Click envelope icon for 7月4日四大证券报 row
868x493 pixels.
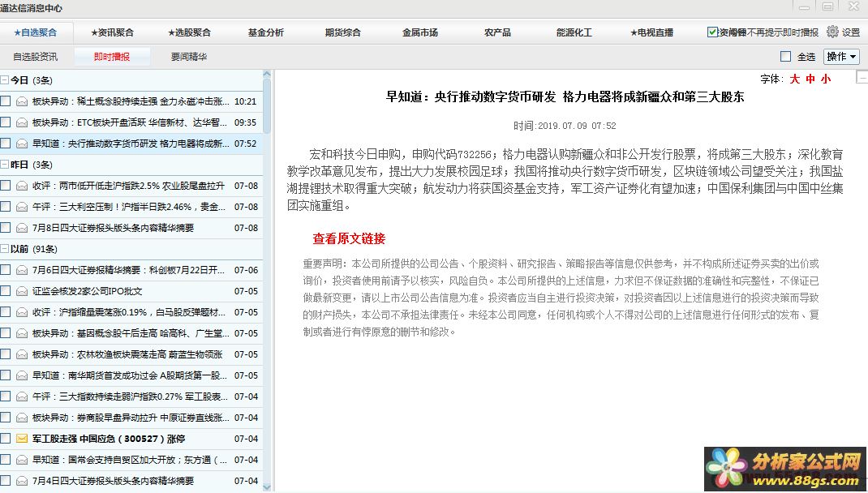pyautogui.click(x=22, y=481)
